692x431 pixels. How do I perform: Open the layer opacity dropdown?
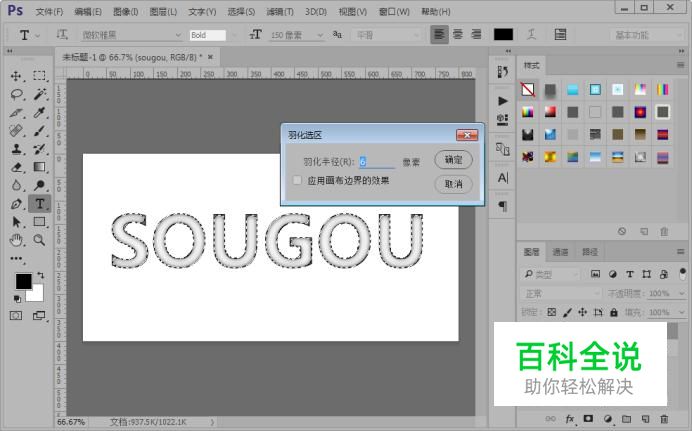(681, 293)
